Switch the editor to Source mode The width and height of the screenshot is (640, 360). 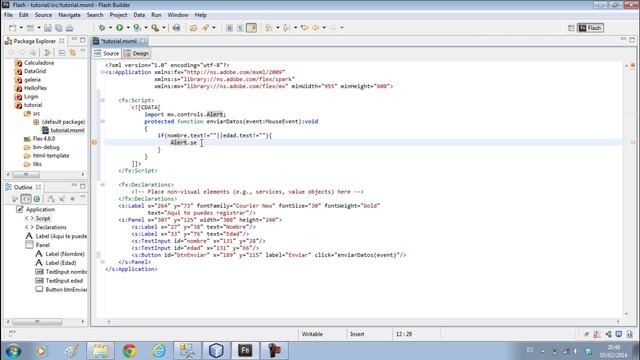107,53
